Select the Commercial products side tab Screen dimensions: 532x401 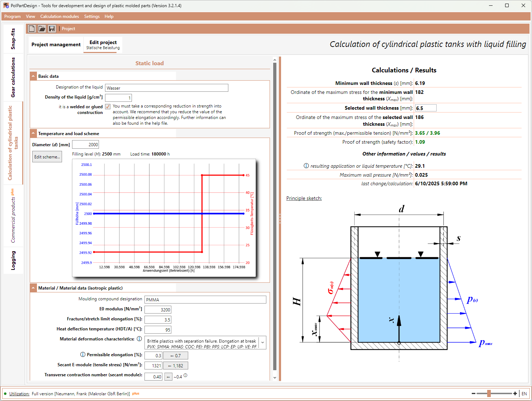point(13,216)
